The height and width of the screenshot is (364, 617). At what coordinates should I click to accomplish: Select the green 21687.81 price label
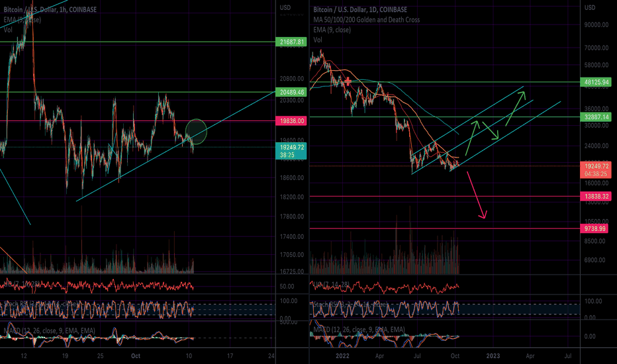(x=291, y=42)
